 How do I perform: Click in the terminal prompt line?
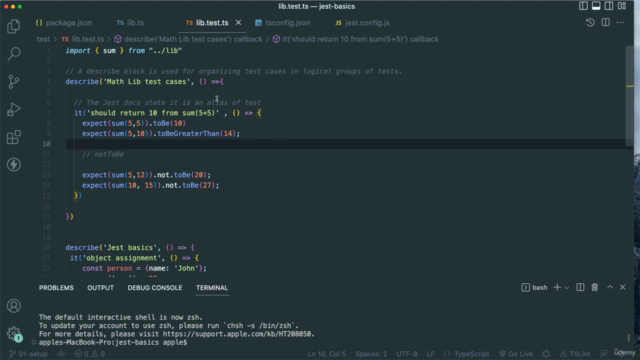coord(113,342)
